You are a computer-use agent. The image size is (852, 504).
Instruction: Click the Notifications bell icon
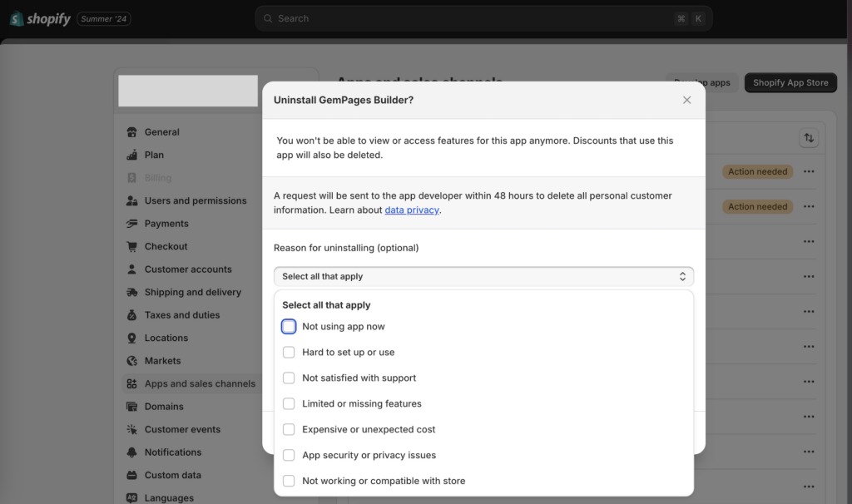pyautogui.click(x=131, y=452)
